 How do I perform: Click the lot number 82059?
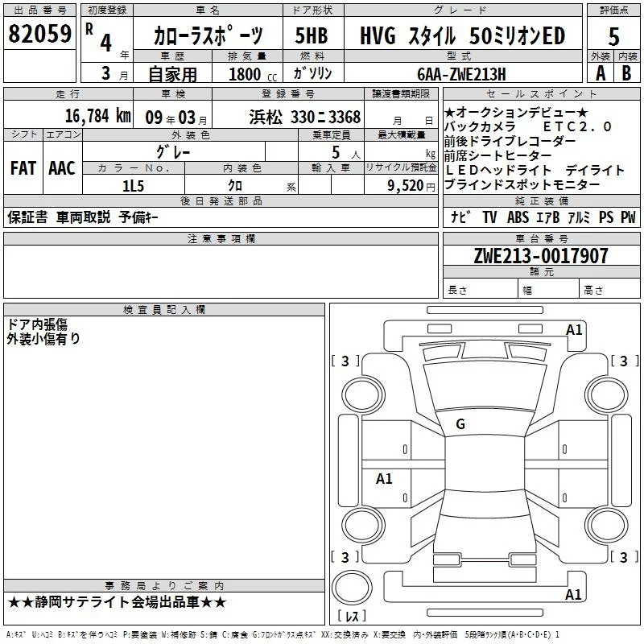(x=39, y=34)
